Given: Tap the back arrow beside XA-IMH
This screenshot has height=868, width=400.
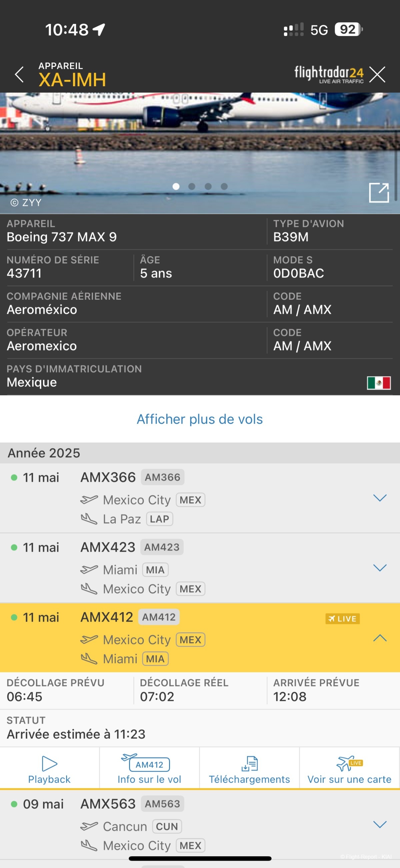Looking at the screenshot, I should (x=19, y=75).
